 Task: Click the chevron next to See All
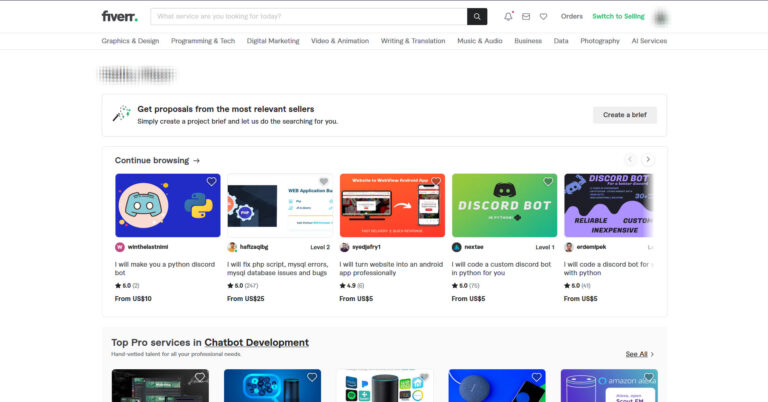[x=652, y=354]
